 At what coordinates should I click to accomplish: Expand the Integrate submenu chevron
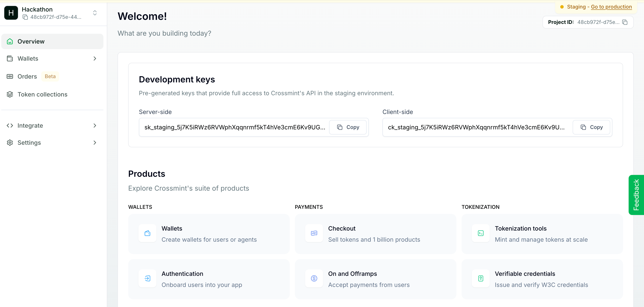pos(95,125)
